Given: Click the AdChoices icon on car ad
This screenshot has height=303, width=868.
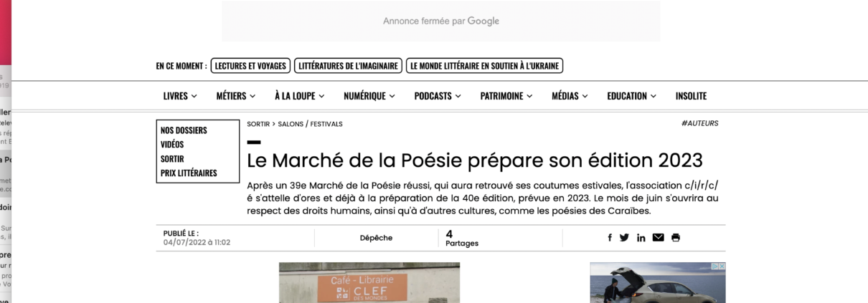Looking at the screenshot, I should (x=714, y=266).
